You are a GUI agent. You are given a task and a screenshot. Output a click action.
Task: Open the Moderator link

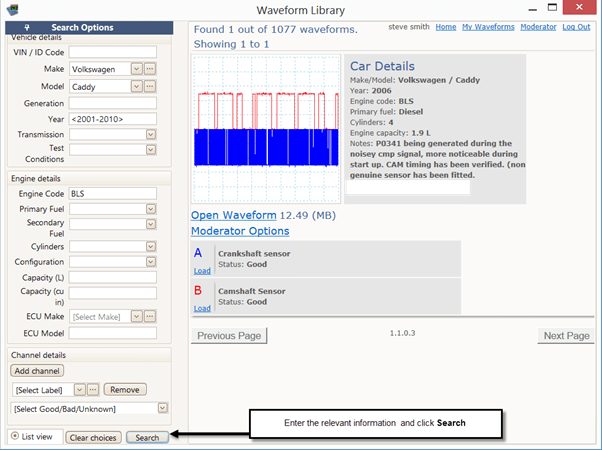(x=538, y=27)
